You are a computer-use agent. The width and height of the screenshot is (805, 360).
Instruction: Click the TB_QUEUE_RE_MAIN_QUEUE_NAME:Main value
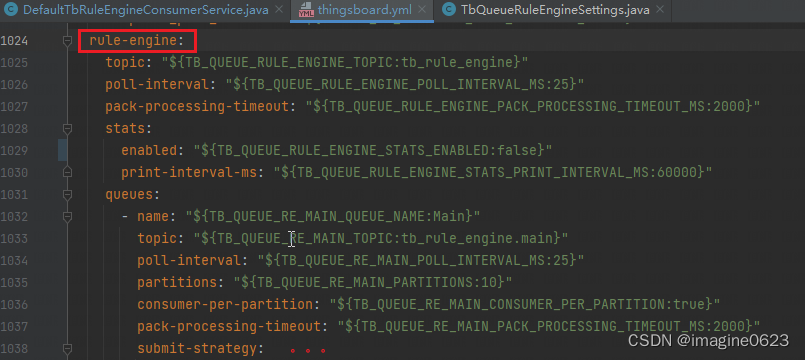coord(333,216)
